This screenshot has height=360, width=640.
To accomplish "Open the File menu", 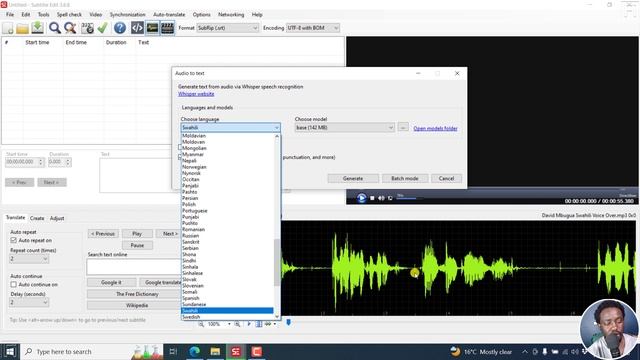I will click(x=10, y=14).
